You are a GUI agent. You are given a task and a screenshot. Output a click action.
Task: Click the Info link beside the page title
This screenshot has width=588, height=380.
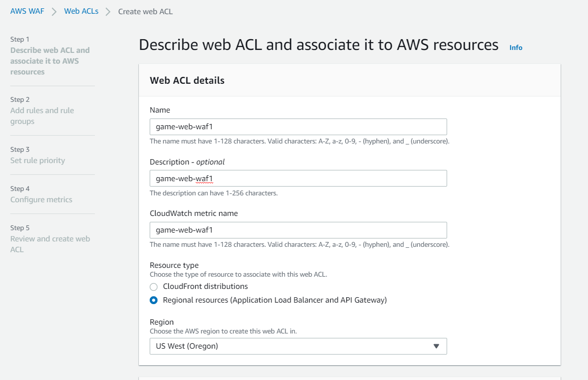click(x=516, y=47)
